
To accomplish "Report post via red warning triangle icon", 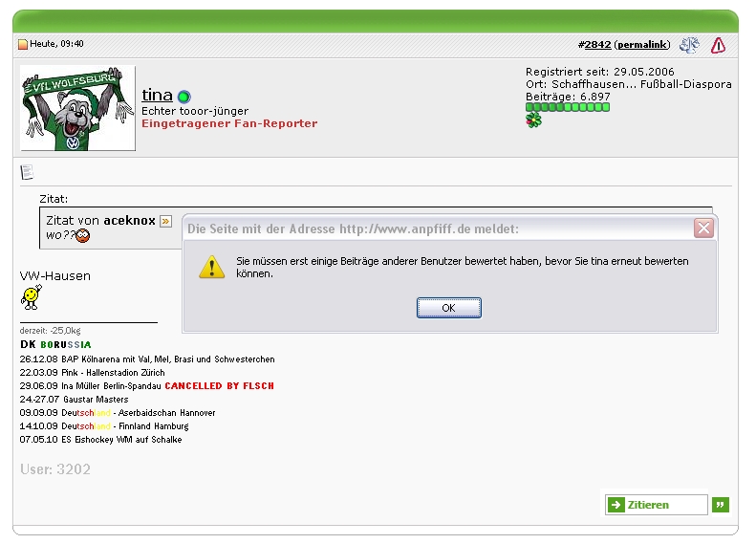I will click(x=717, y=45).
